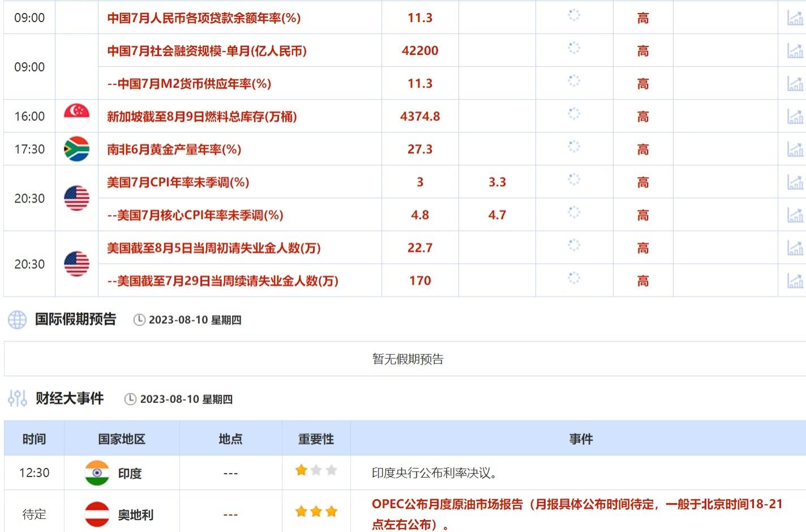
Task: Open chart icon for China loan balance row
Action: [x=795, y=18]
